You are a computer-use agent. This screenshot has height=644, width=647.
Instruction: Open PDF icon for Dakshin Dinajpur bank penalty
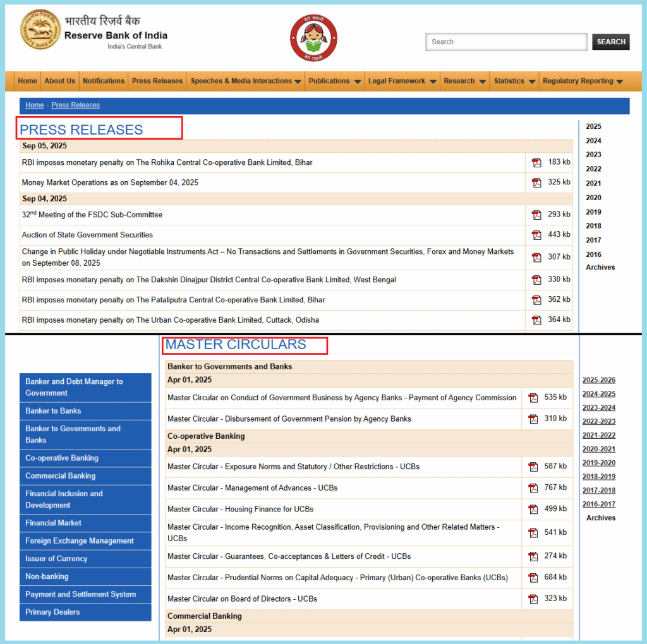pyautogui.click(x=536, y=280)
